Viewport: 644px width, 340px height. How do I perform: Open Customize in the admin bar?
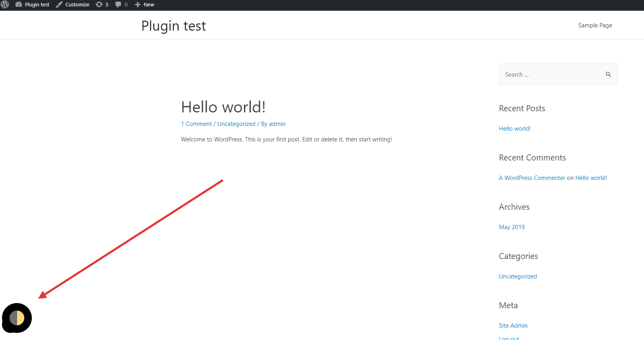point(73,5)
